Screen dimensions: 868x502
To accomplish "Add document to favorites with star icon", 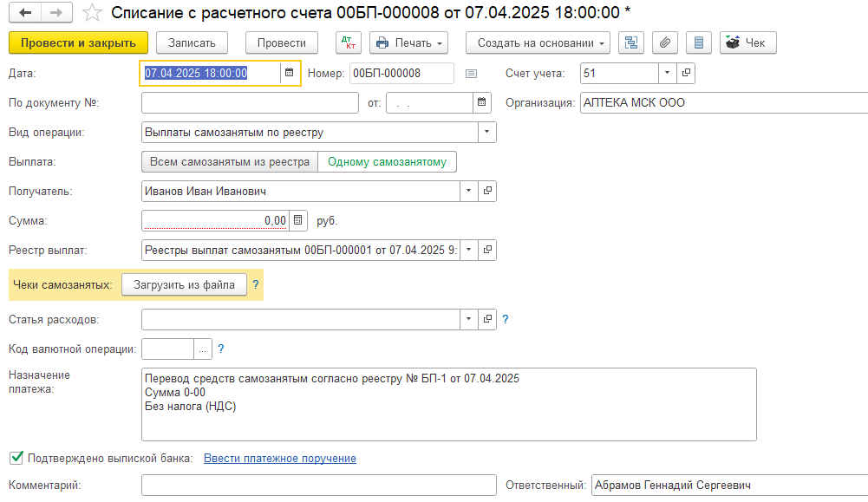I will click(91, 13).
